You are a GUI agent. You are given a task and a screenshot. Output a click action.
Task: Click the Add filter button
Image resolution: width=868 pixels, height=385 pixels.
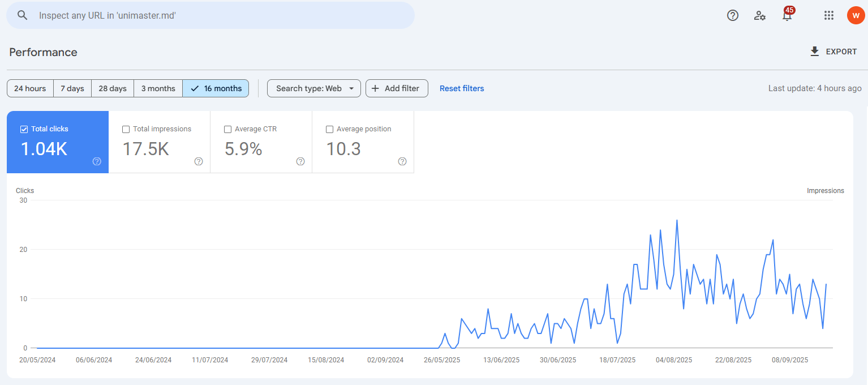[396, 88]
